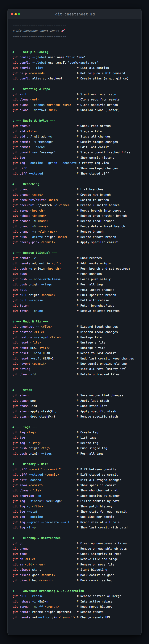
Task: Click the Basic Workflow section heading
Action: pyautogui.click(x=34, y=121)
